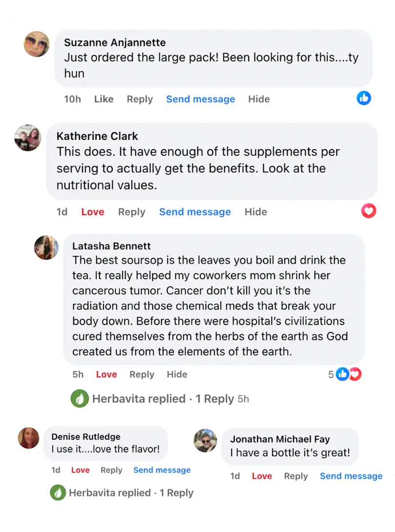Hide Suzanne Anjannette's comment
The height and width of the screenshot is (532, 395).
pyautogui.click(x=259, y=99)
